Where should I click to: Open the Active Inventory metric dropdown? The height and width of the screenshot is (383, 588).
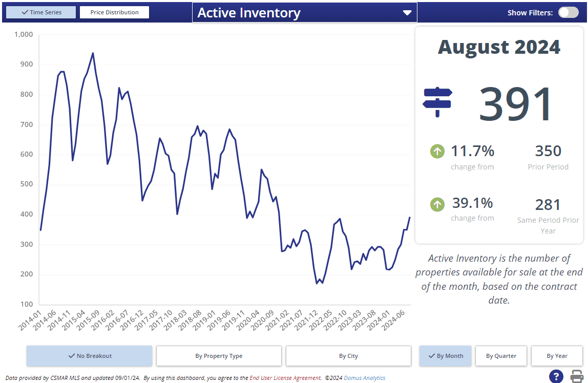pyautogui.click(x=304, y=13)
